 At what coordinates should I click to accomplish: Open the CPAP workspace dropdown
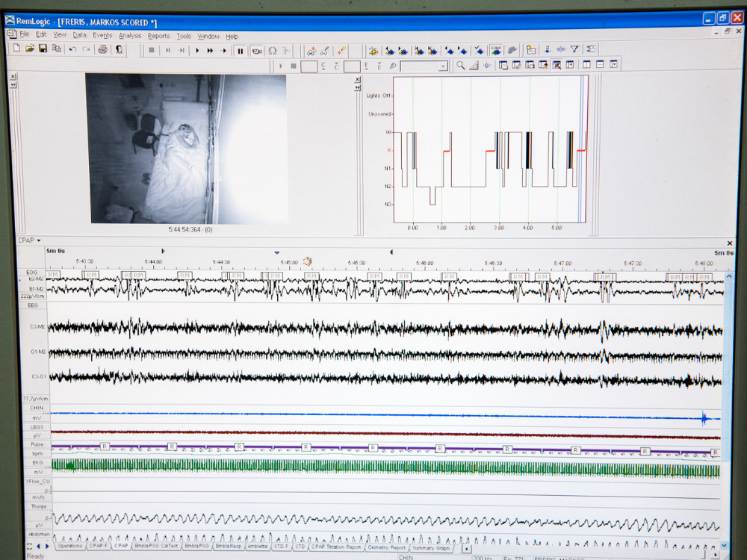coord(29,240)
